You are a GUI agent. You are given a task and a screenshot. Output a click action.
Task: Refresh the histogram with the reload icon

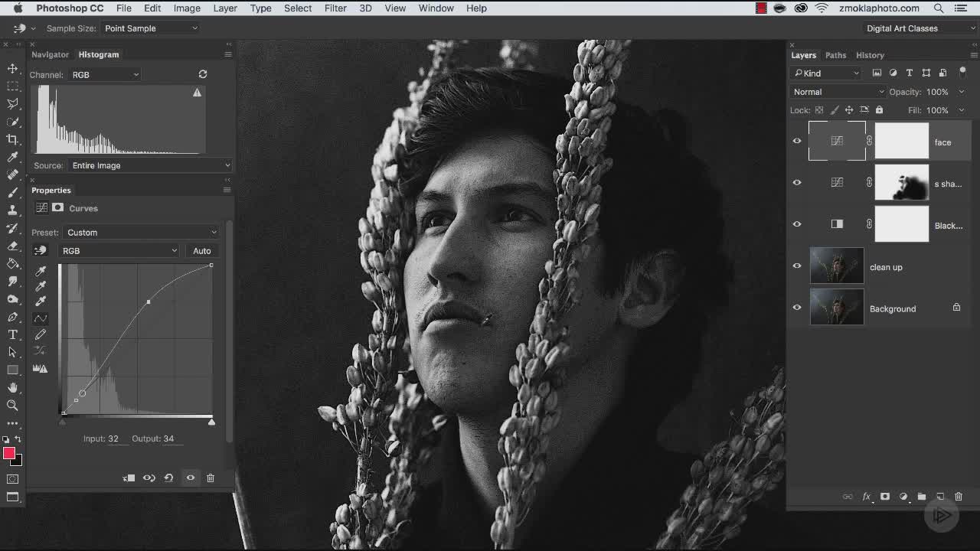[x=203, y=74]
